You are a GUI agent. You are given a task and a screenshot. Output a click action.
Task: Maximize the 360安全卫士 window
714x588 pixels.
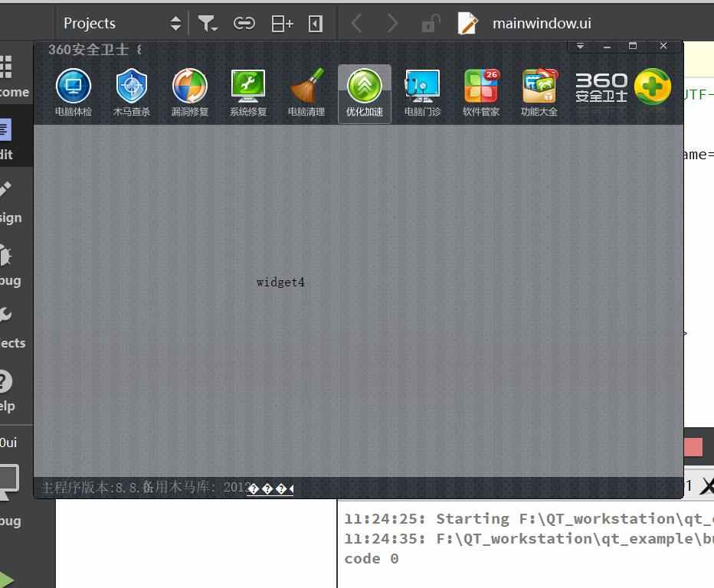coord(633,45)
